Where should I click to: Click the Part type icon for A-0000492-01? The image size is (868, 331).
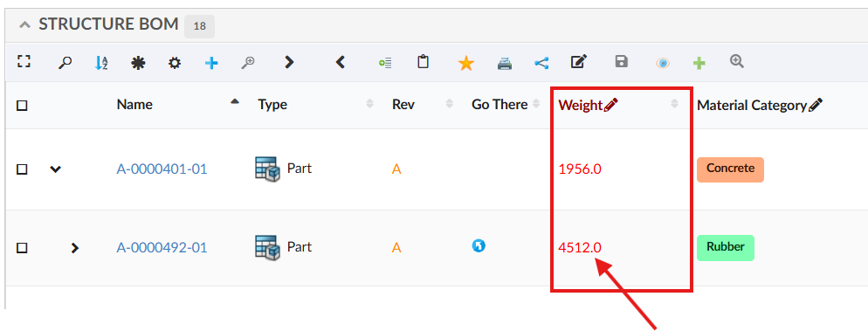pyautogui.click(x=268, y=247)
